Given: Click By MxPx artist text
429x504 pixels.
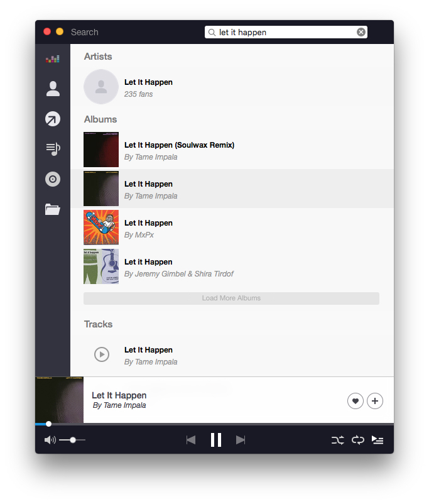Looking at the screenshot, I should [139, 235].
